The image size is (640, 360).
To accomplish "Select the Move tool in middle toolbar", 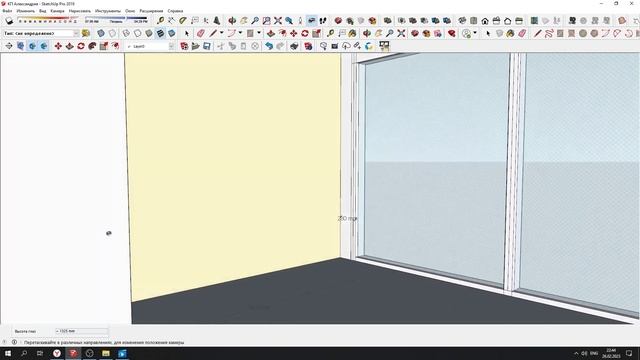I will 293,33.
